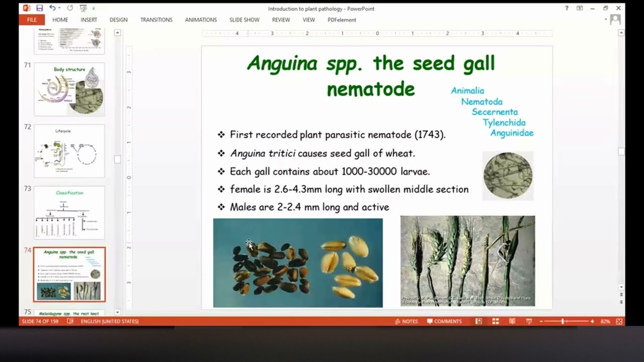
Task: Click zoom out minus button
Action: point(542,321)
